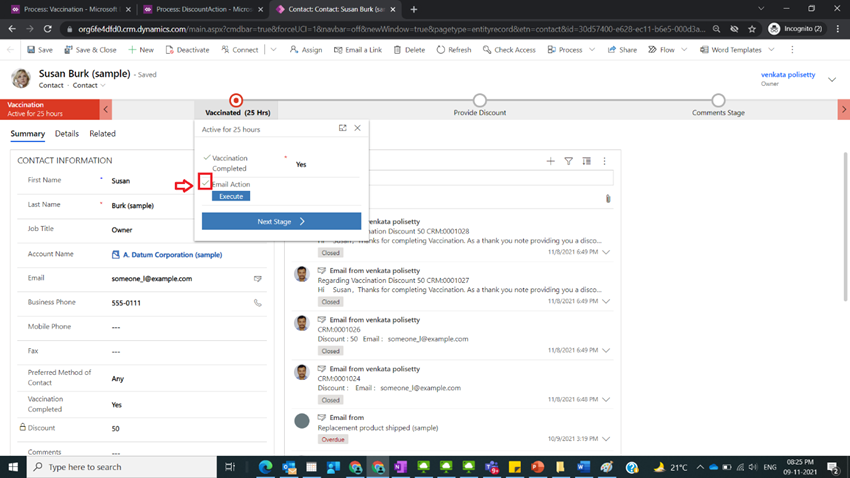850x478 pixels.
Task: Expand the Flow dropdown chevron
Action: (684, 50)
